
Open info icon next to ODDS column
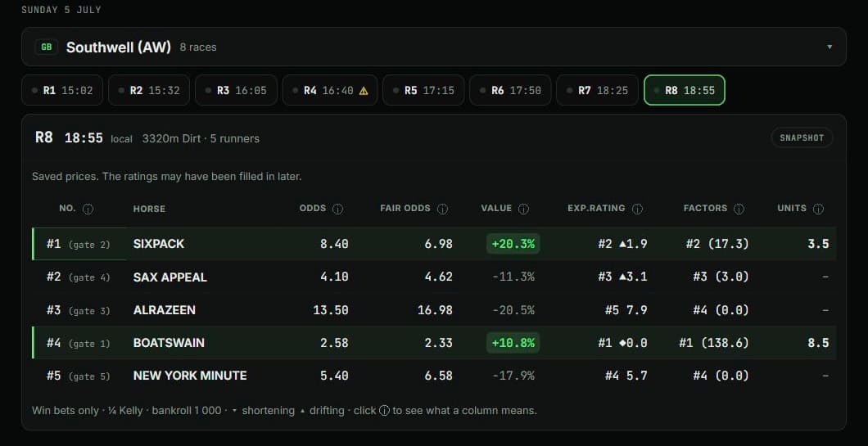337,209
